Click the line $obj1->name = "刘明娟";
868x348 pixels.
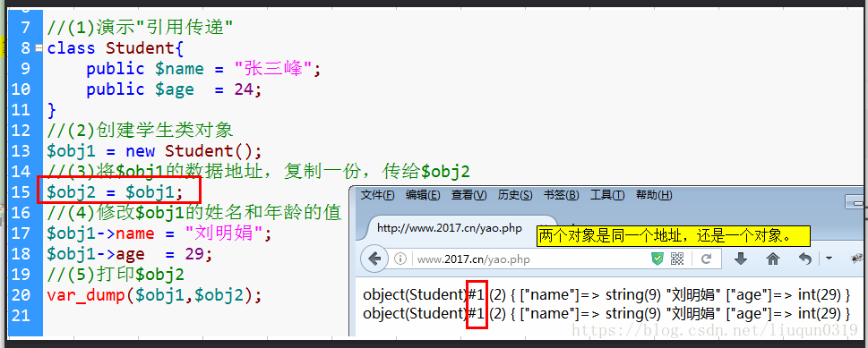(x=159, y=233)
